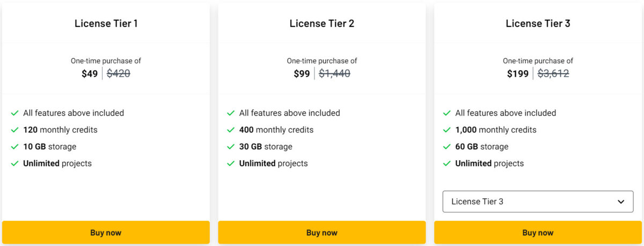The height and width of the screenshot is (246, 644).
Task: Click the crossed-out $1,440 price
Action: pos(334,74)
